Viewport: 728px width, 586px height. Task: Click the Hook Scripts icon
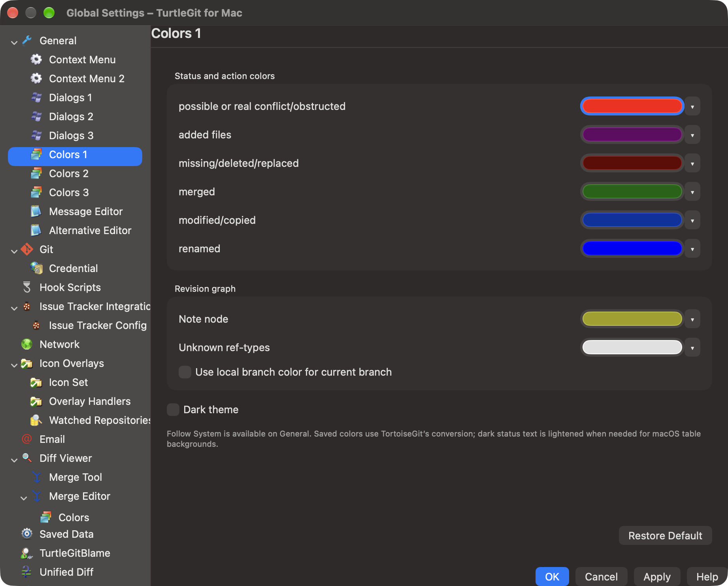[x=27, y=287]
